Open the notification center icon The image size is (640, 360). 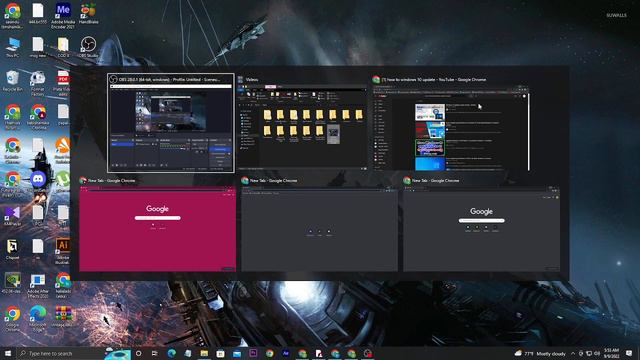pyautogui.click(x=629, y=353)
